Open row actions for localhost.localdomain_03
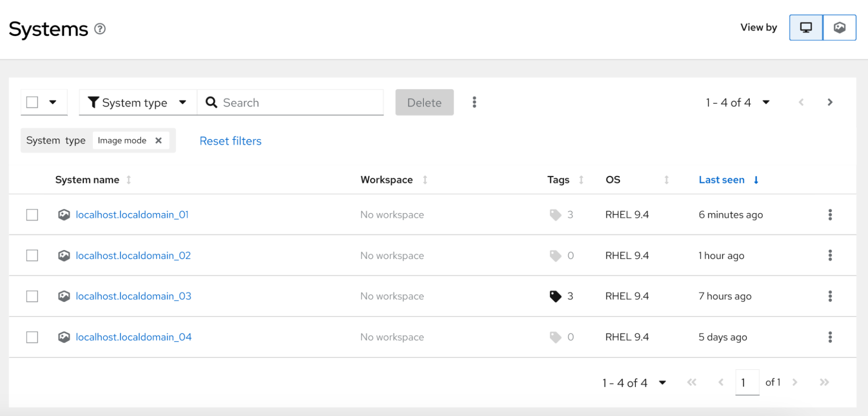The width and height of the screenshot is (868, 416). (x=830, y=296)
